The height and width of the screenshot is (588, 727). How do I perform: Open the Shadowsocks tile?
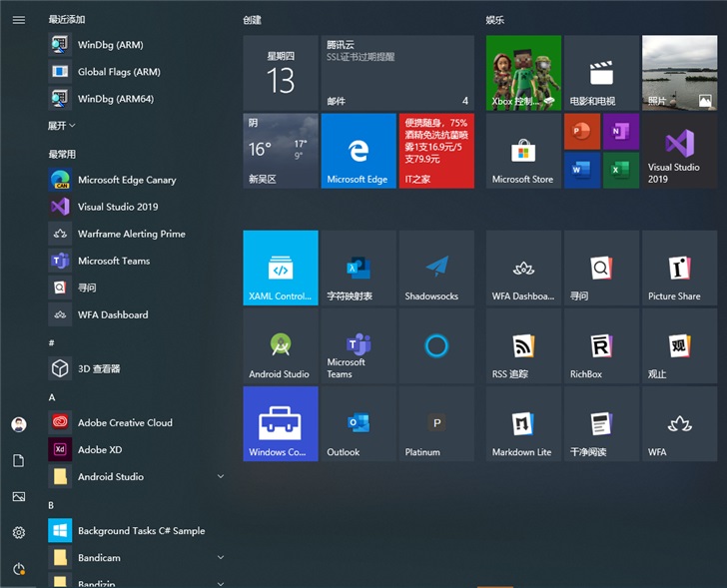pos(436,269)
